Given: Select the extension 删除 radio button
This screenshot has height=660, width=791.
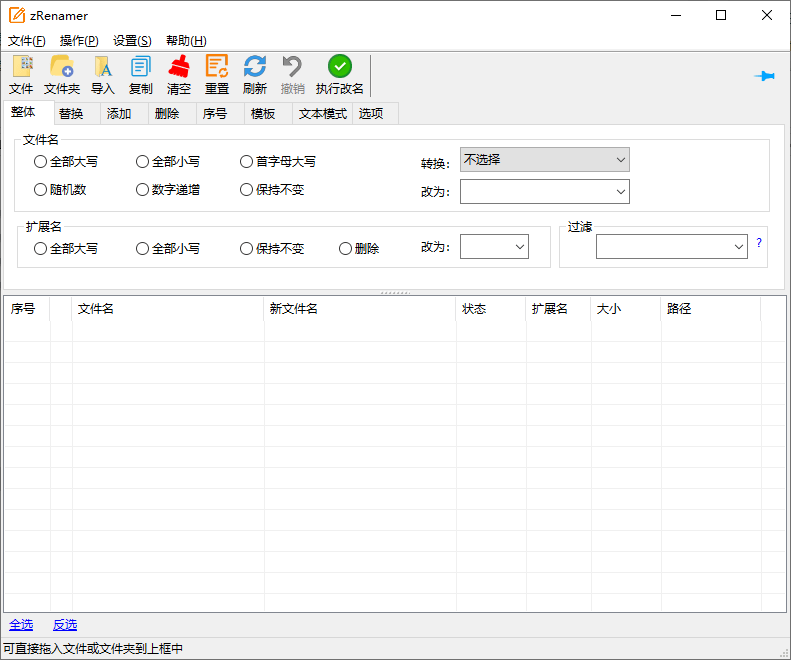Looking at the screenshot, I should pos(346,248).
